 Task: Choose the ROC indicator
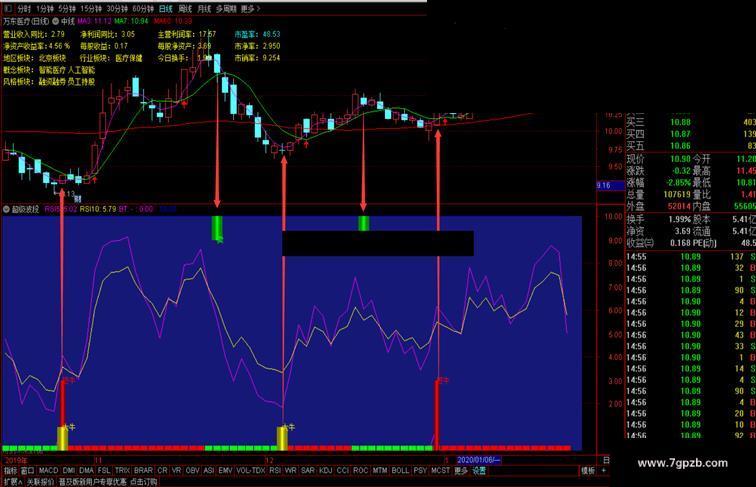point(360,471)
